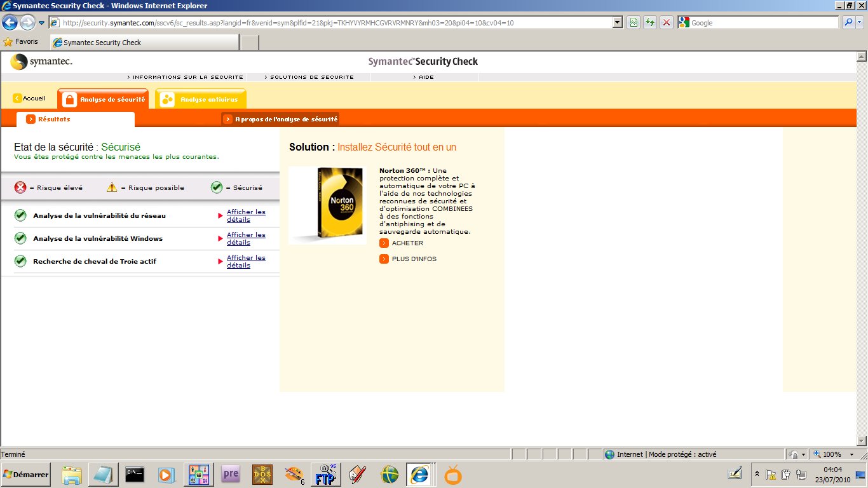Open the orange TV taskbar application
Screen dimensions: 868x488
pyautogui.click(x=452, y=475)
